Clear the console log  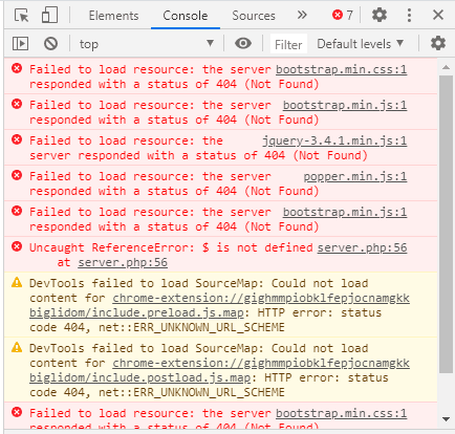click(51, 44)
